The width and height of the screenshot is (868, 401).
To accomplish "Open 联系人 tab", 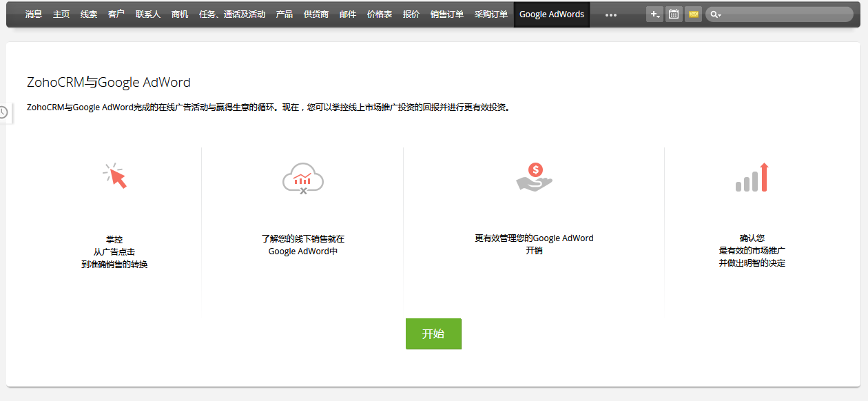I will pyautogui.click(x=148, y=14).
